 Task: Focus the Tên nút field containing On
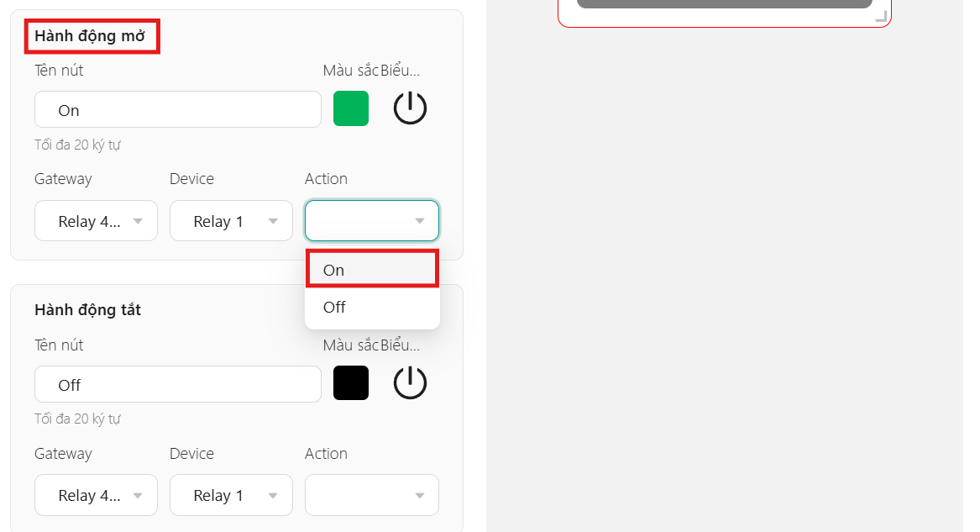(x=178, y=109)
